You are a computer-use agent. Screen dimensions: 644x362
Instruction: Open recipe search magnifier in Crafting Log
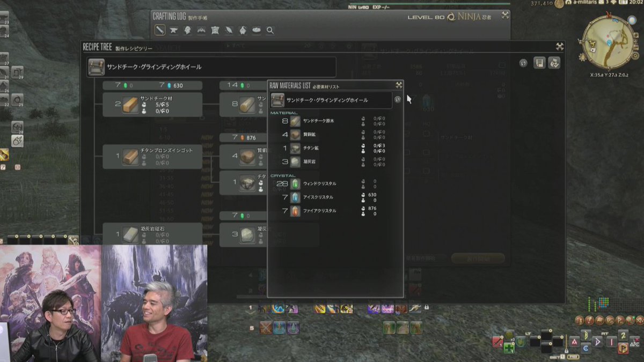[x=270, y=30]
